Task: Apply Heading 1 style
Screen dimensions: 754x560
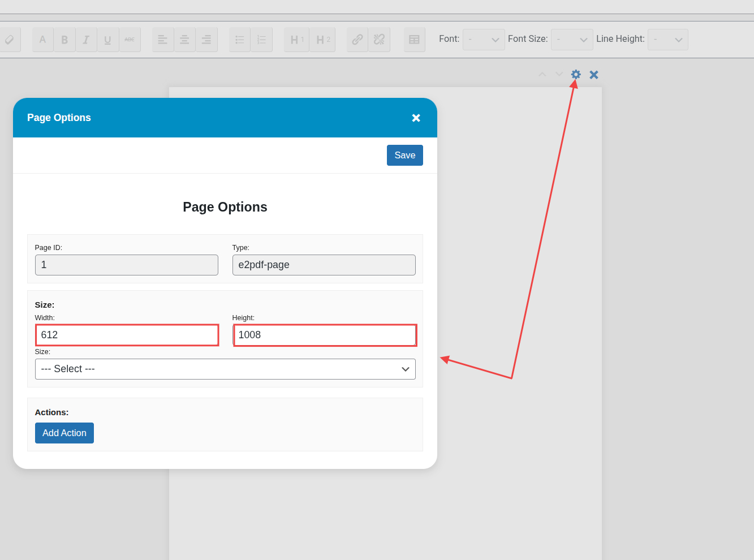Action: (x=296, y=40)
